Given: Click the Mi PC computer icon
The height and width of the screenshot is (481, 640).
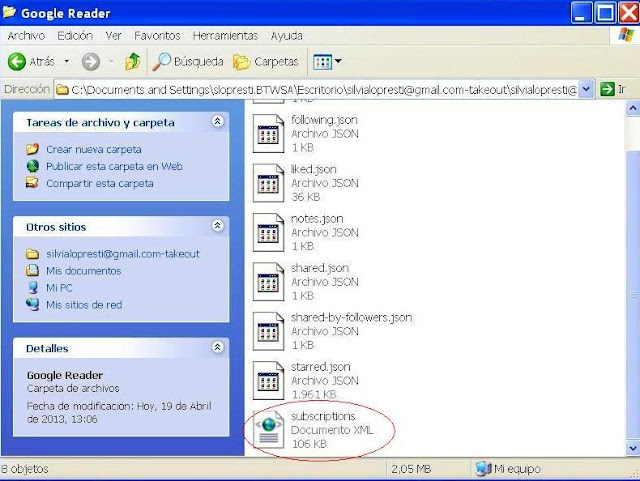Looking at the screenshot, I should click(x=33, y=287).
